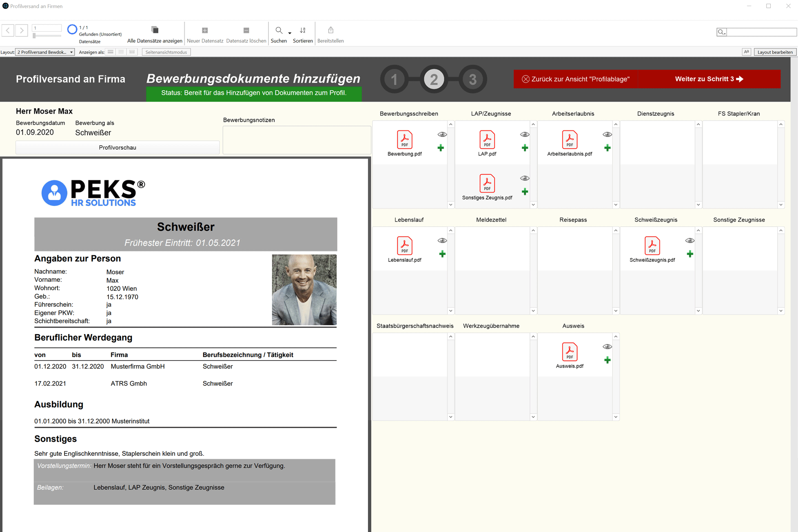Click the Profilvorschau button
Viewport: 798px width, 532px height.
click(117, 148)
